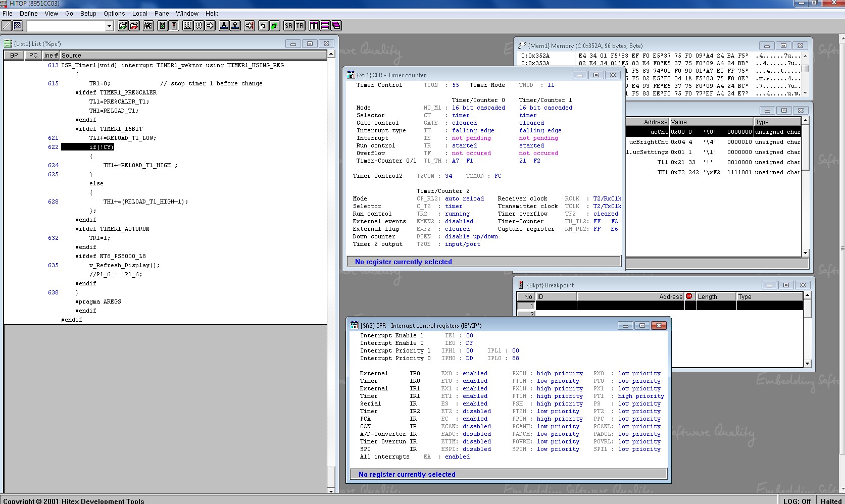
Task: Open the Define menu
Action: pyautogui.click(x=29, y=14)
